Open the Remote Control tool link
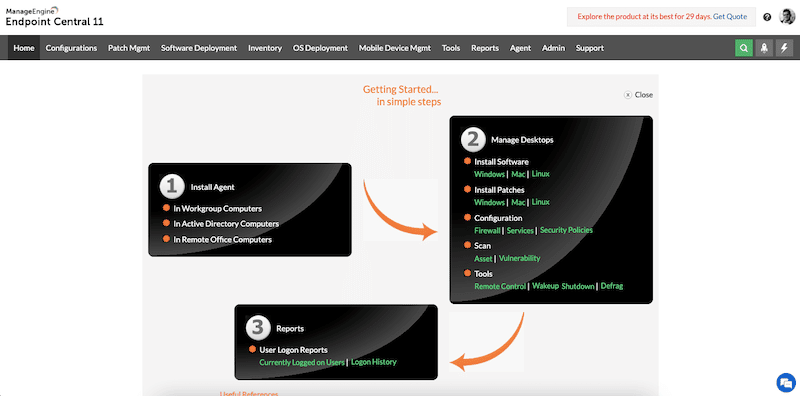 (x=500, y=286)
